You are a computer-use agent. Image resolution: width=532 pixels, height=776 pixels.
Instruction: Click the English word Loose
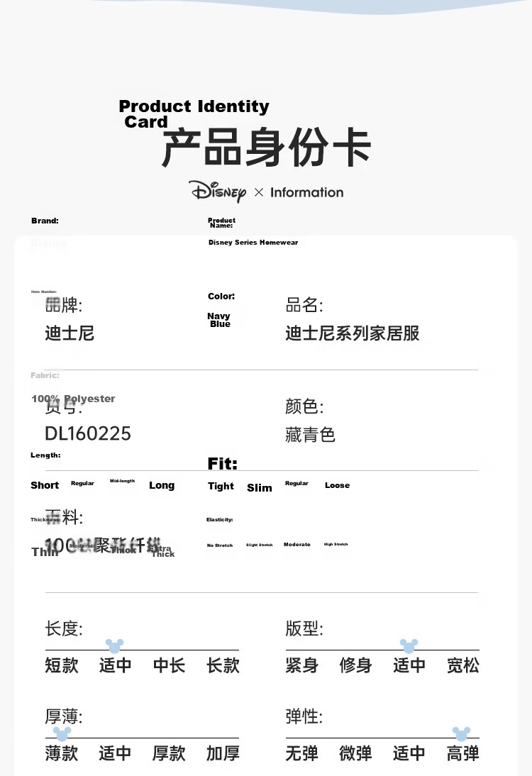338,485
